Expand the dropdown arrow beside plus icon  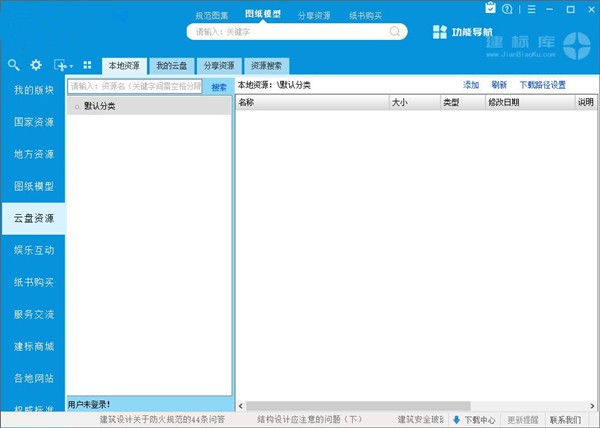click(x=72, y=66)
